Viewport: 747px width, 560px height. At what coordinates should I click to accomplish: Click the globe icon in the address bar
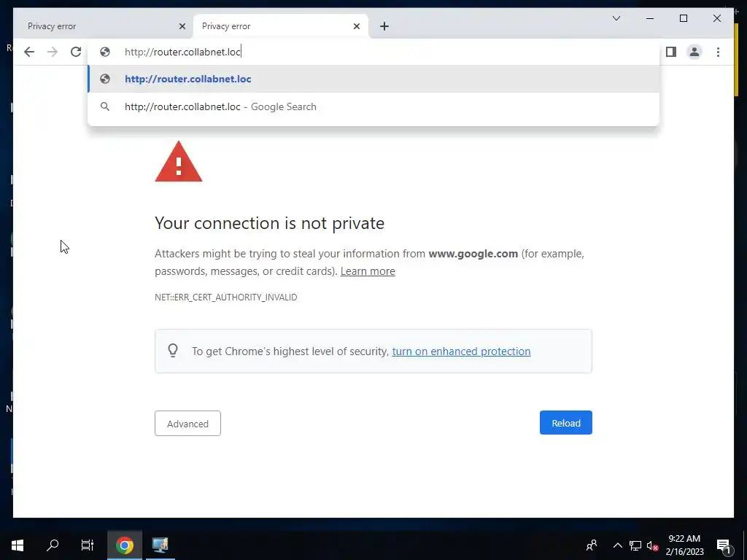[x=105, y=52]
